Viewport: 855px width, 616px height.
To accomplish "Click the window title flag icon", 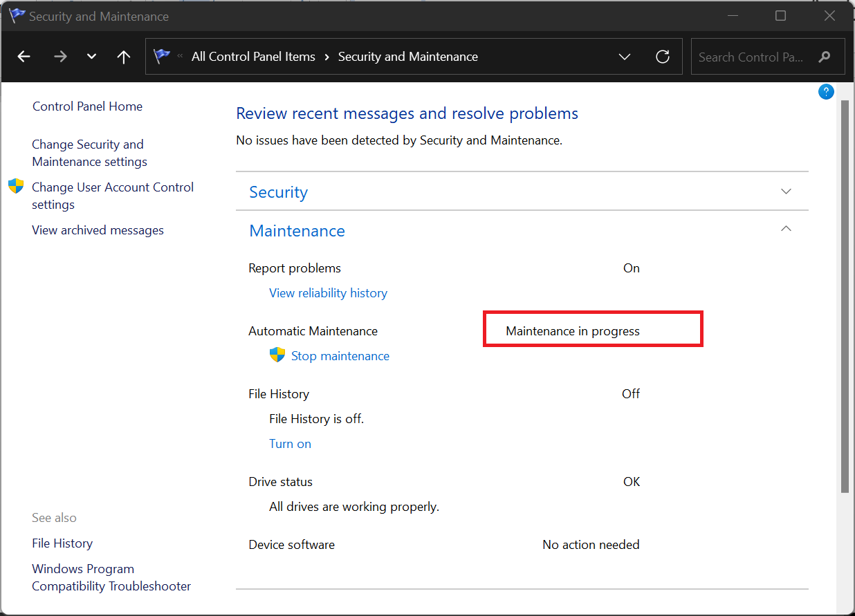I will click(x=17, y=15).
